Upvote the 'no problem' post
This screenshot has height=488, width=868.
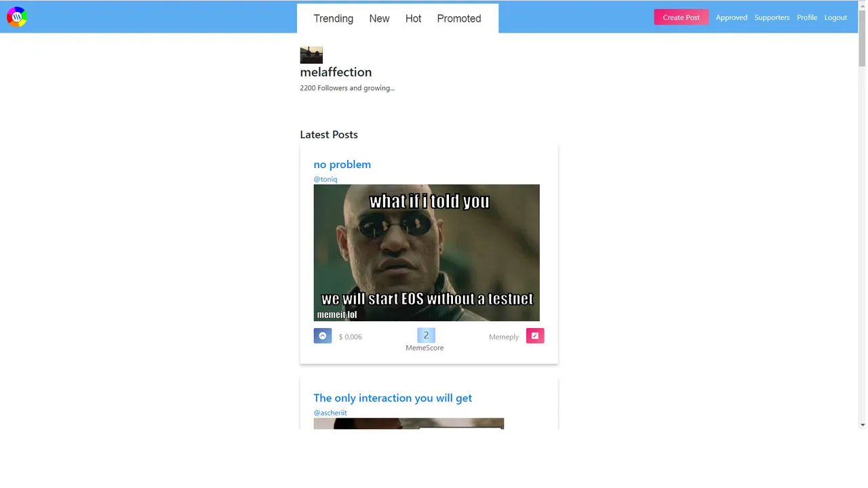[x=323, y=336]
